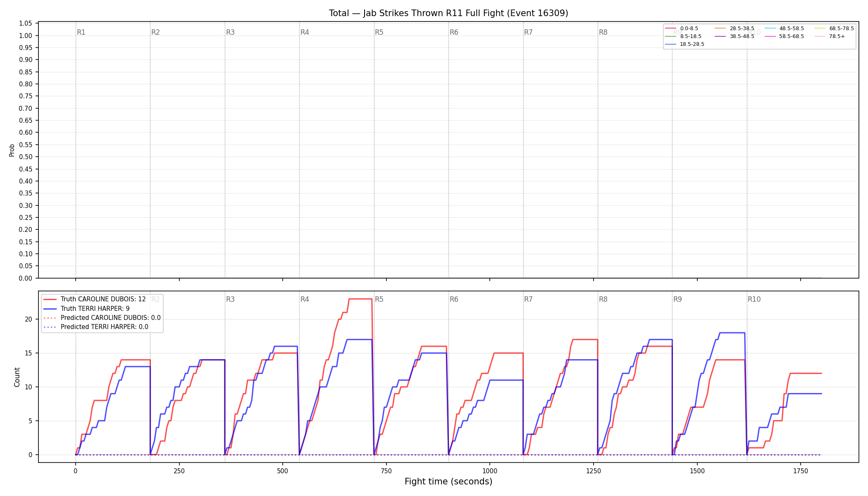Select the "R10" round label in the count plot

tap(754, 299)
